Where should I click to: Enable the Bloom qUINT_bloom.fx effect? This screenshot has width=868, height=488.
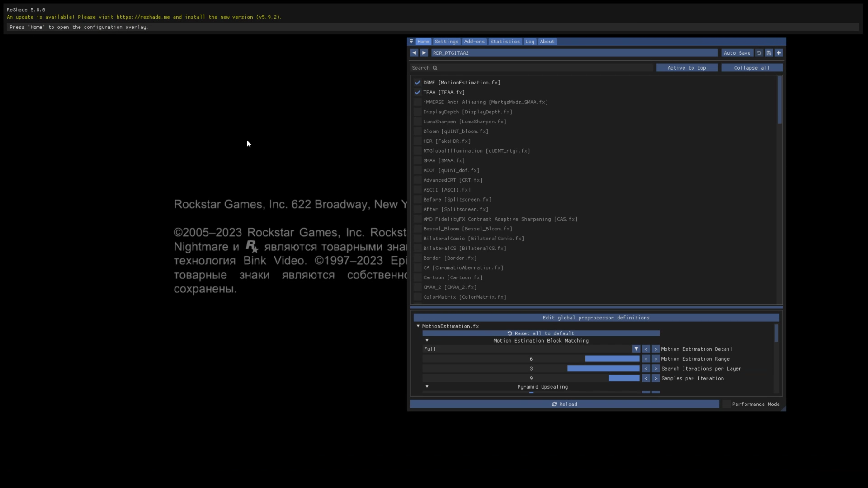pos(418,131)
